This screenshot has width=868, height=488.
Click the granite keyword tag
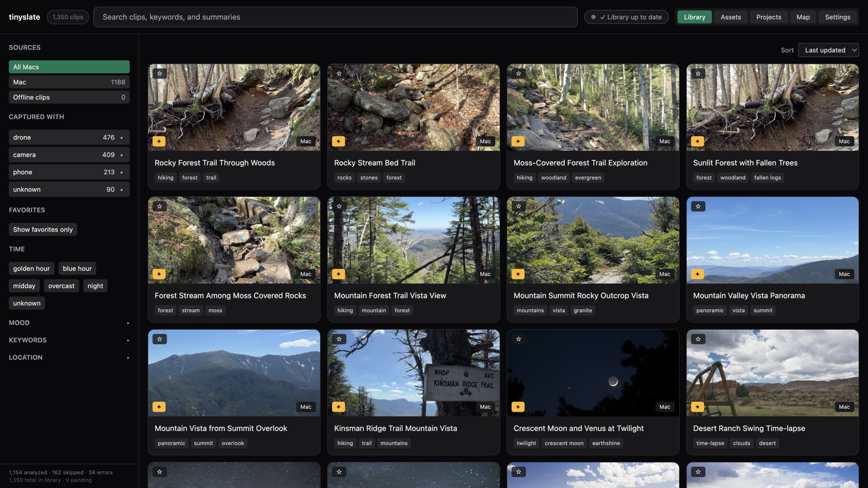point(583,311)
